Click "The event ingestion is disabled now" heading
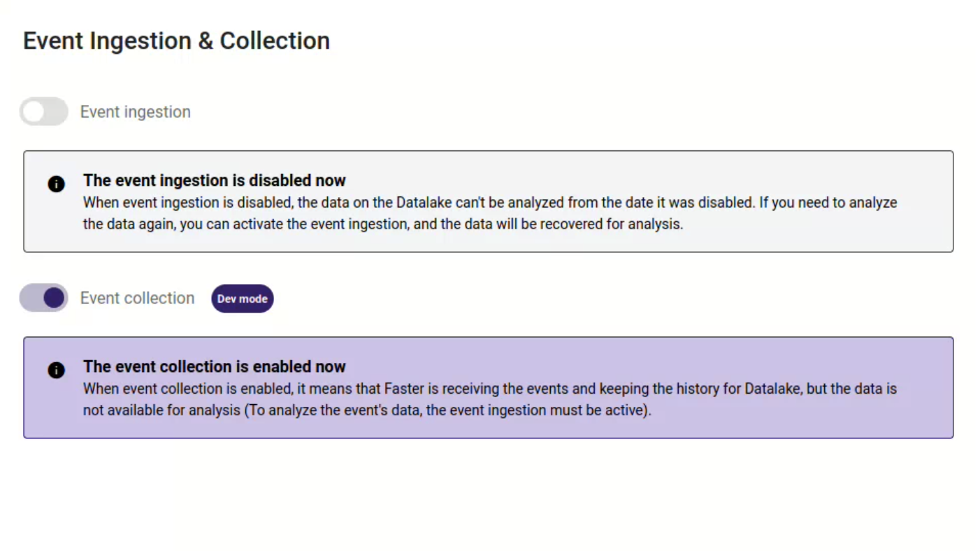 215,180
